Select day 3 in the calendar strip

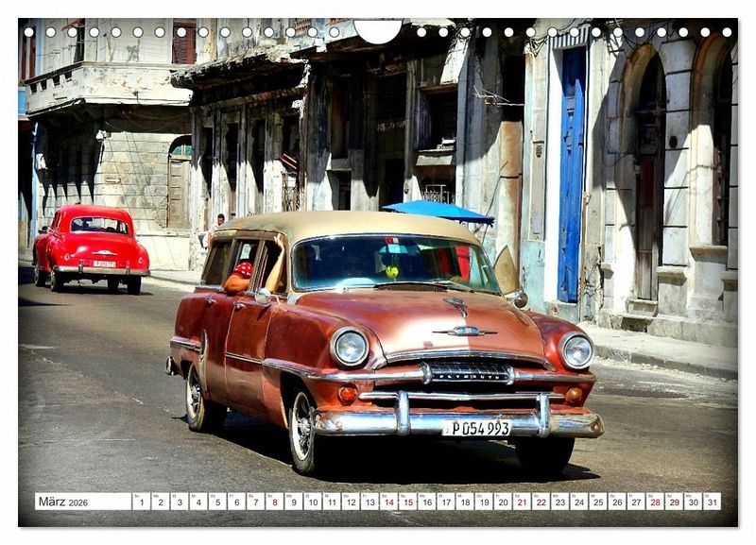point(180,502)
